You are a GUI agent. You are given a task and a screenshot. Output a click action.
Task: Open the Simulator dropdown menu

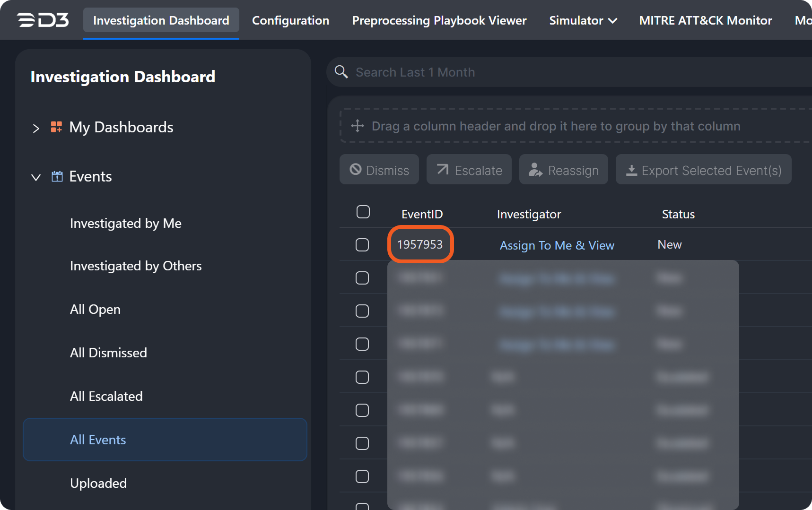pos(583,20)
